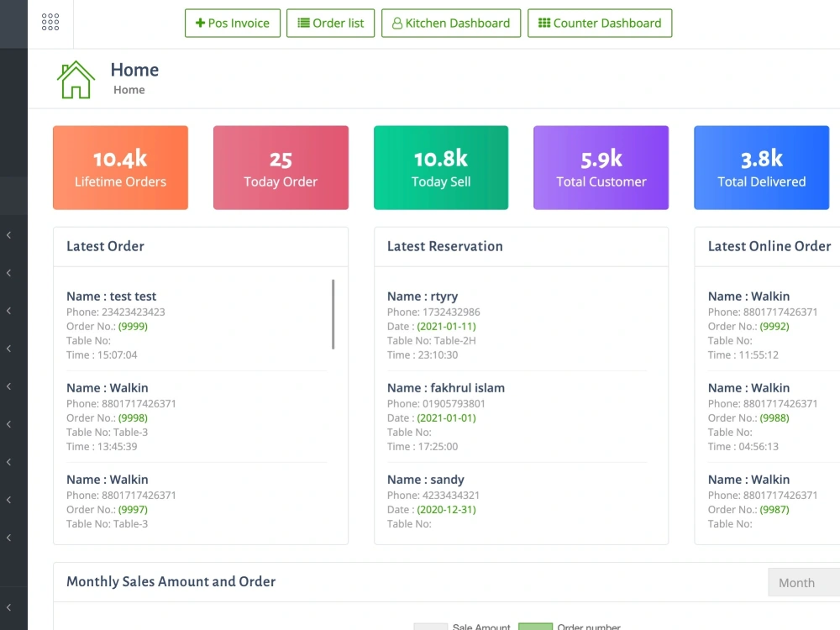Click the time 13:45:39
The height and width of the screenshot is (630, 840).
(118, 446)
